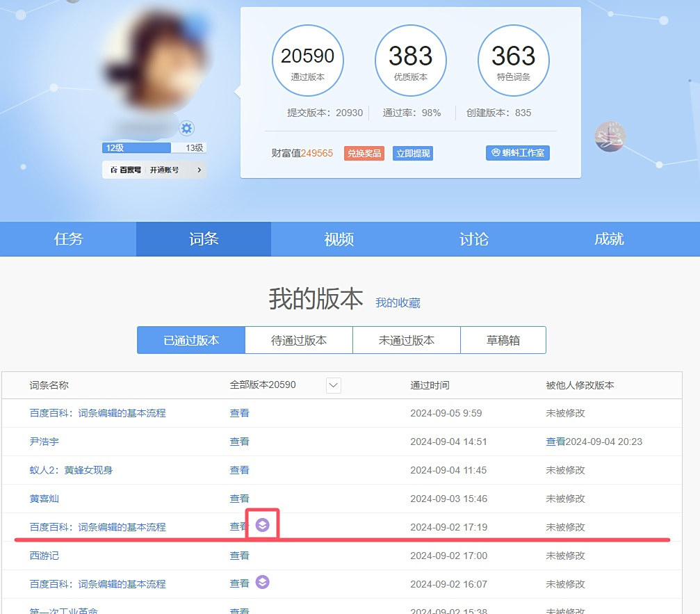
Task: Open the 蚁人2:黄蜂女现身 entry
Action: [x=71, y=470]
